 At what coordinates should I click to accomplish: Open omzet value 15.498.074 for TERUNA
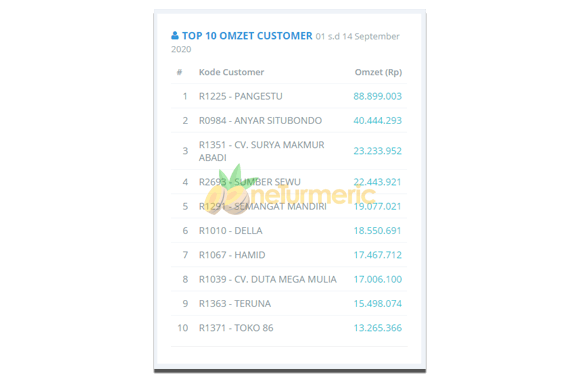click(x=377, y=304)
